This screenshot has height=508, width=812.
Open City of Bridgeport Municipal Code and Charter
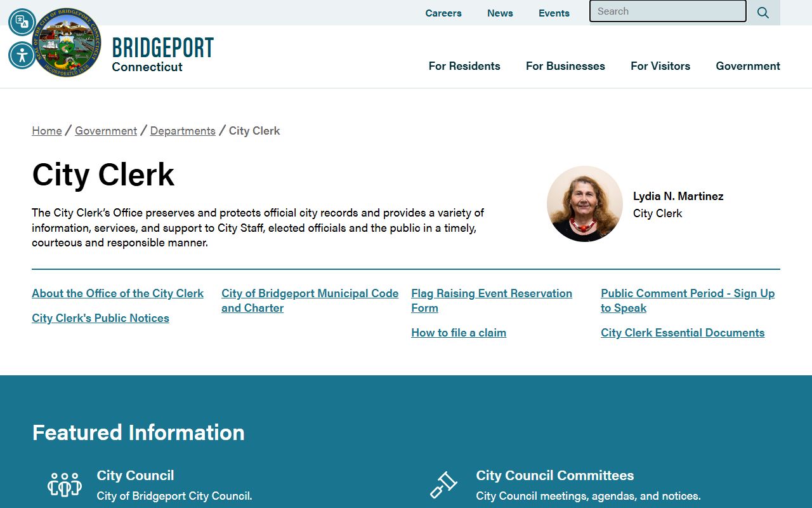(x=310, y=300)
